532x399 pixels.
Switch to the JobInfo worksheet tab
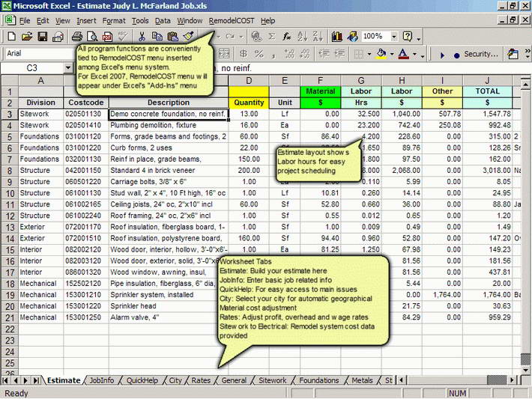[x=101, y=380]
